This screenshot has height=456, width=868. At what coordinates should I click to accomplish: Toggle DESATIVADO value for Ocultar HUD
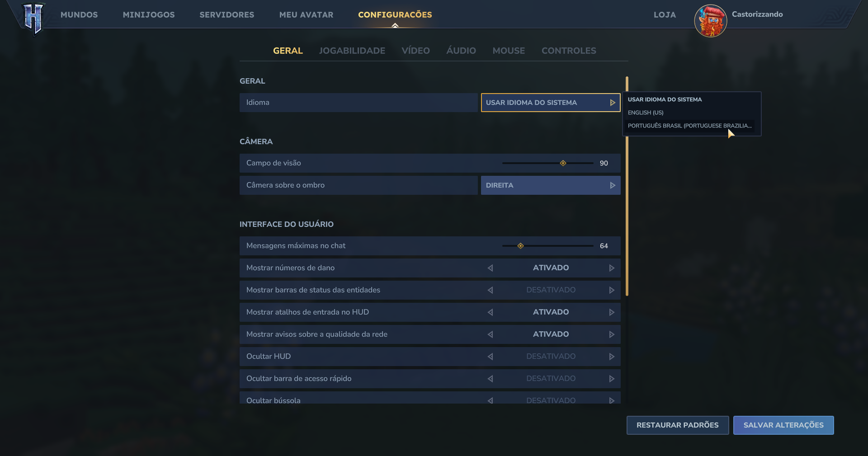coord(551,357)
